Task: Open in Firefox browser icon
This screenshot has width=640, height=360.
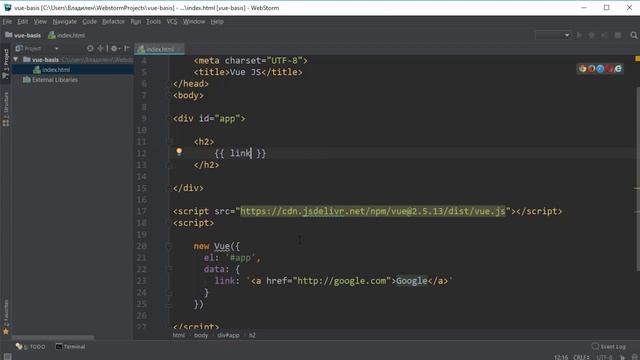Action: (591, 69)
